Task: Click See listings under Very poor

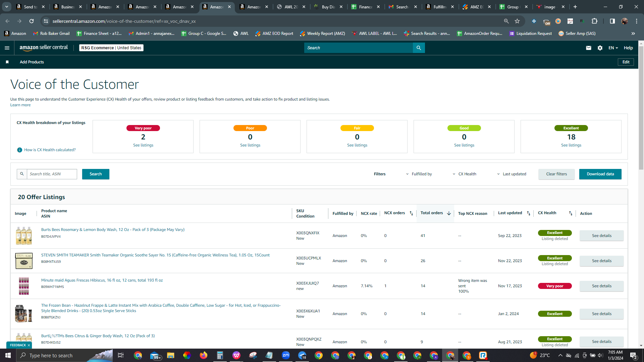Action: (x=143, y=145)
